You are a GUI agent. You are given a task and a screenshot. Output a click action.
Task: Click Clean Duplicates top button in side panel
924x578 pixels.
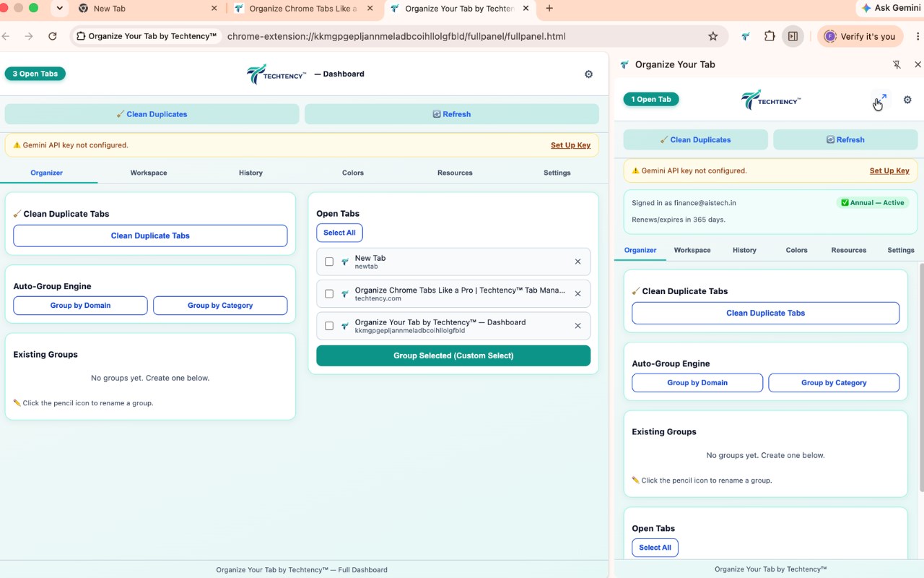tap(695, 140)
